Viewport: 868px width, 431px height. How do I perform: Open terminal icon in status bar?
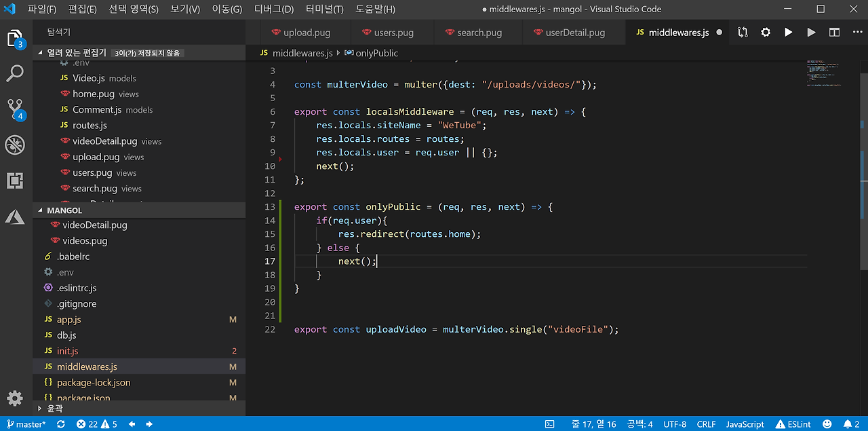[550, 424]
